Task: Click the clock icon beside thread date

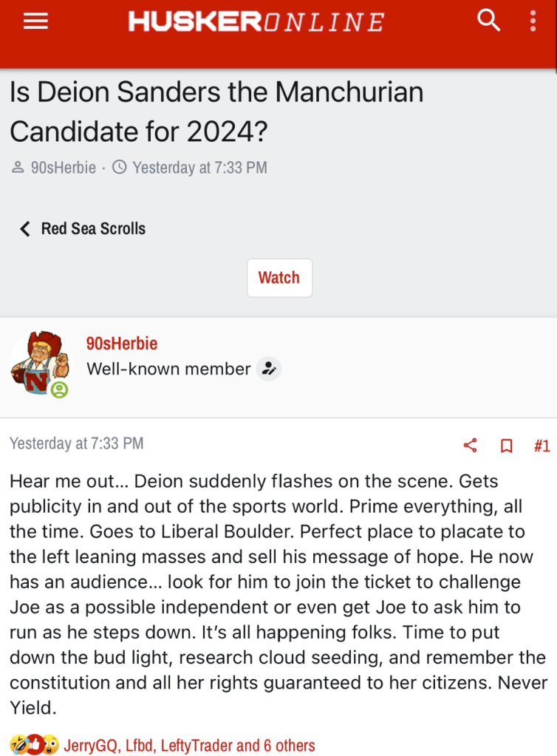Action: (x=120, y=168)
